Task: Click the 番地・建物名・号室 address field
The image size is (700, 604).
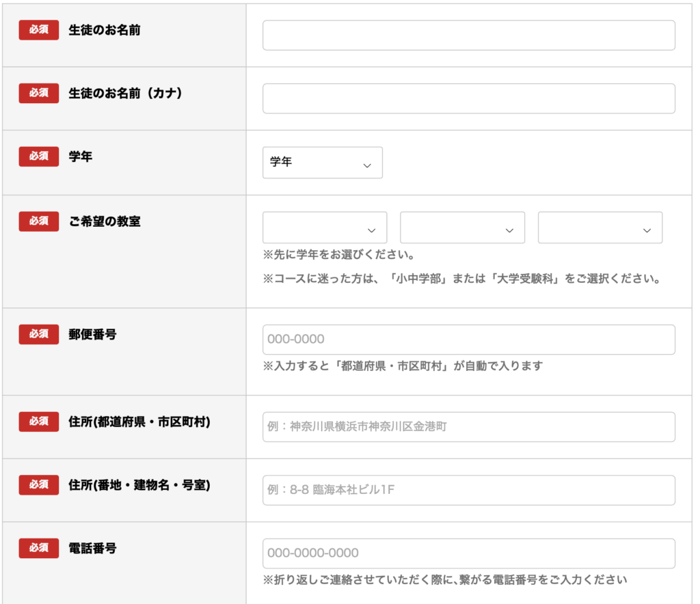Action: 468,490
